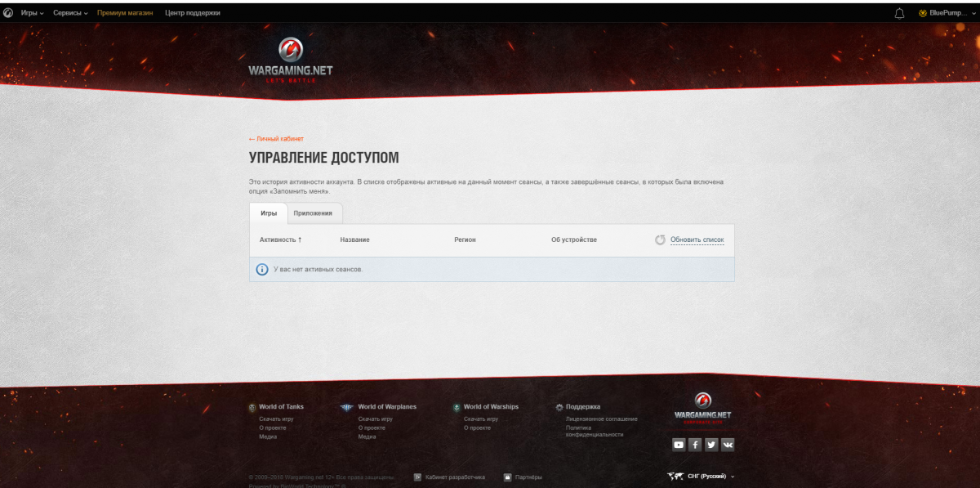Image resolution: width=980 pixels, height=488 pixels.
Task: Click the World of Warships footer icon
Action: coord(457,407)
